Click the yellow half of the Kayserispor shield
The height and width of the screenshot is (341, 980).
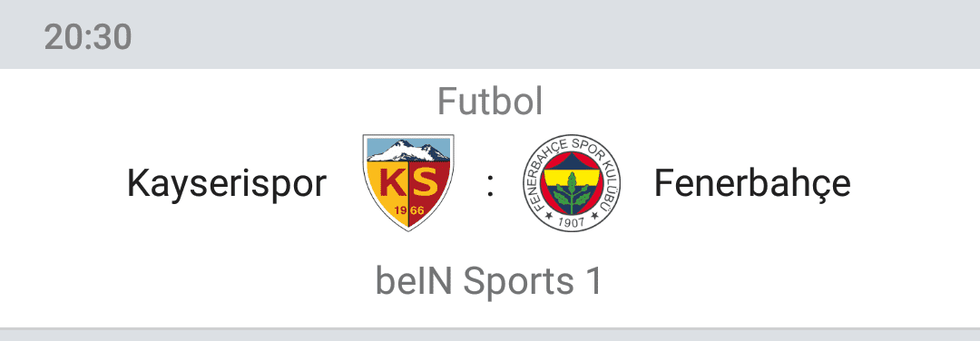coord(387,188)
